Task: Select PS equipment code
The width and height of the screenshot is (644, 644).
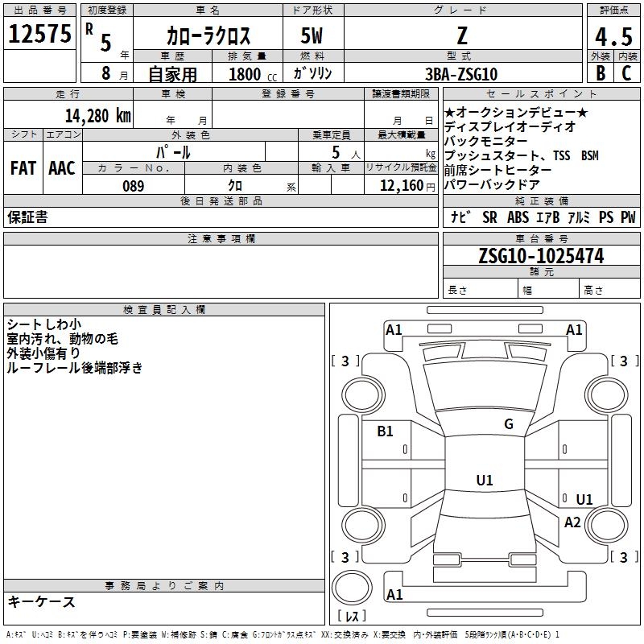Action: 606,217
